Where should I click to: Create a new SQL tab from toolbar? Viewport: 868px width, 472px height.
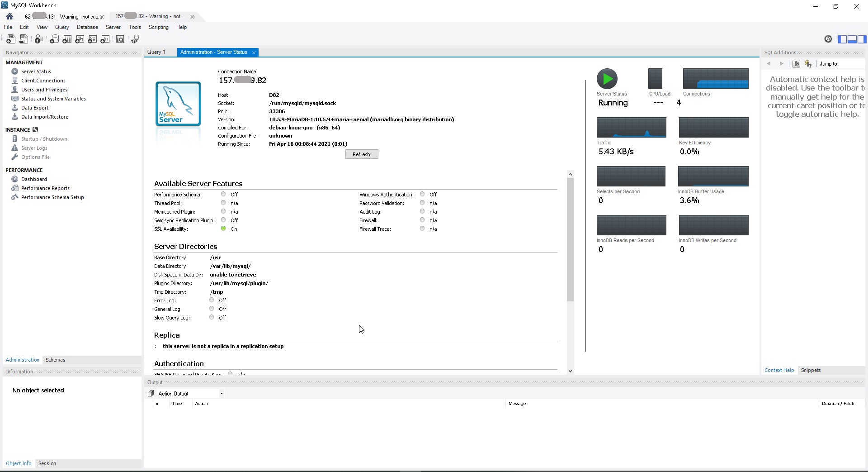point(11,39)
